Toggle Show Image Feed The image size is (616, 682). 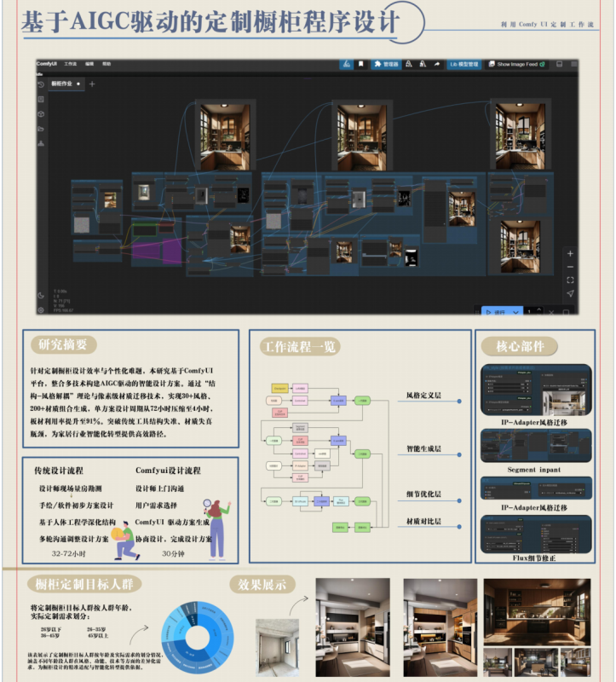coord(516,65)
